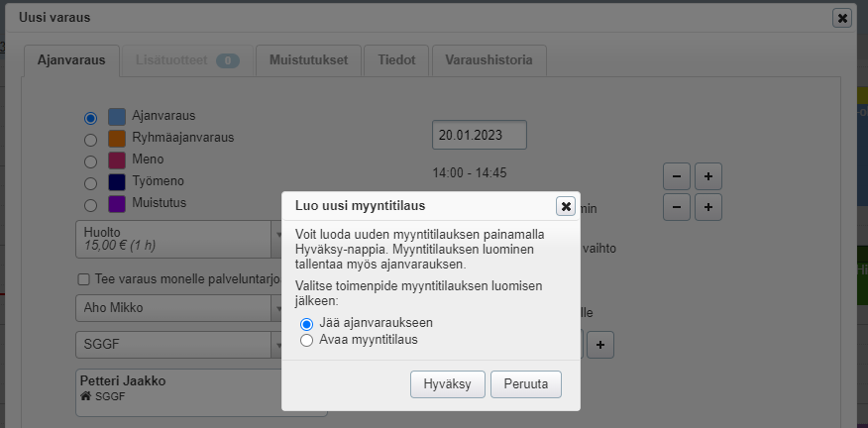This screenshot has width=868, height=428.
Task: Close the Luo uusi myyntitilaus dialog
Action: (x=566, y=206)
